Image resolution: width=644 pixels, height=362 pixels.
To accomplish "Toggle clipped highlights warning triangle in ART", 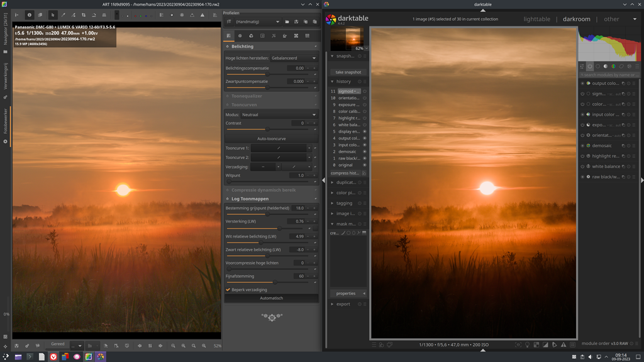I will click(x=202, y=15).
